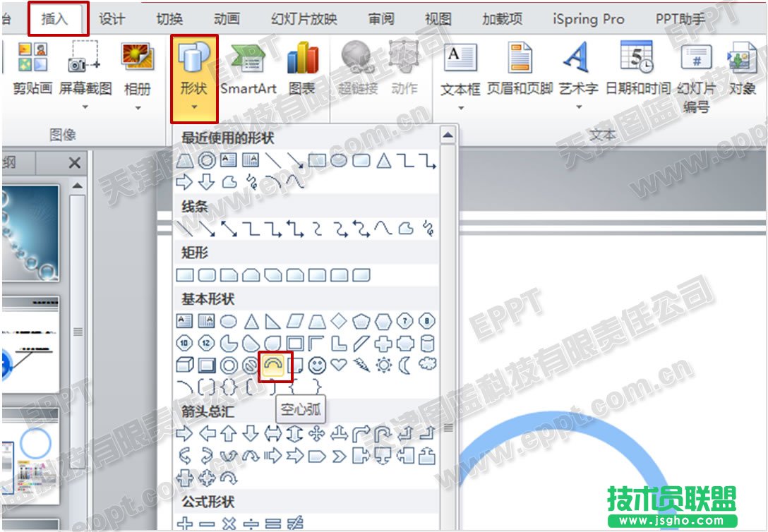
Task: Pick the lightning bolt shape
Action: pos(361,364)
